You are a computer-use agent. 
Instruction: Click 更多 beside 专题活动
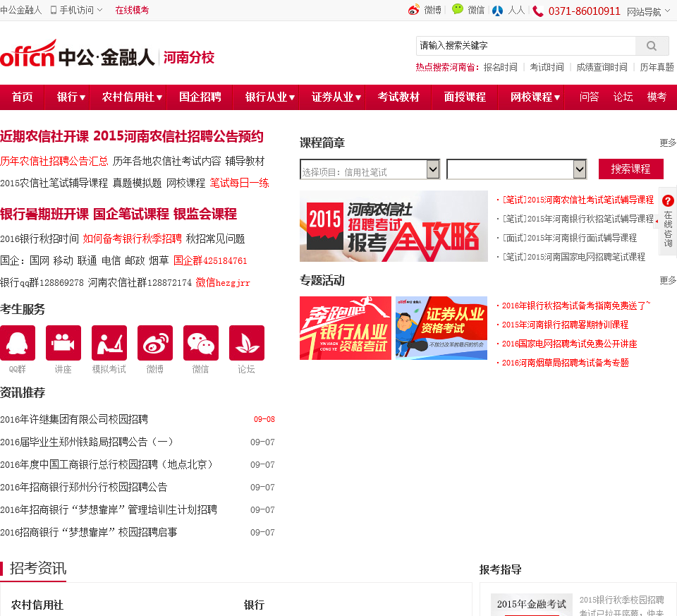[x=668, y=281]
